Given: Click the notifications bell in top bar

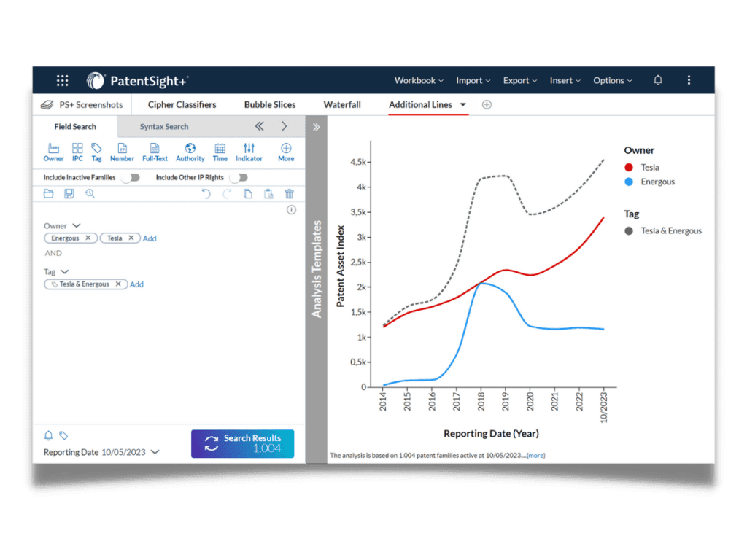Looking at the screenshot, I should (x=658, y=80).
